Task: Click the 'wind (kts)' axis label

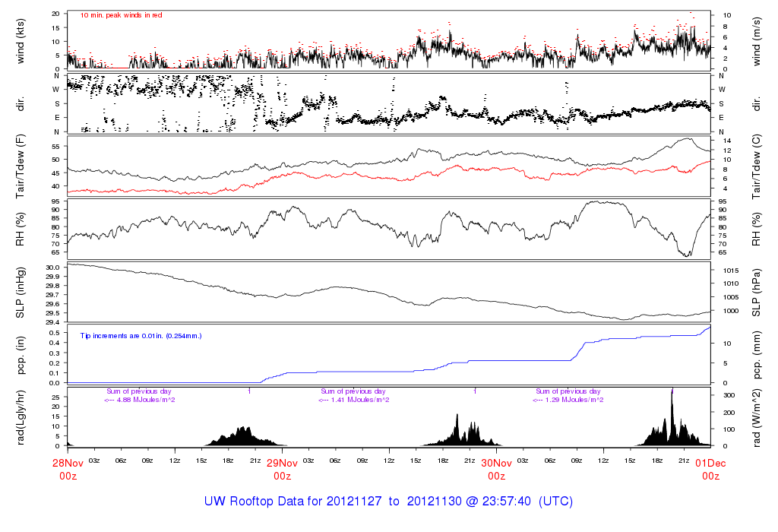Action: 21,41
